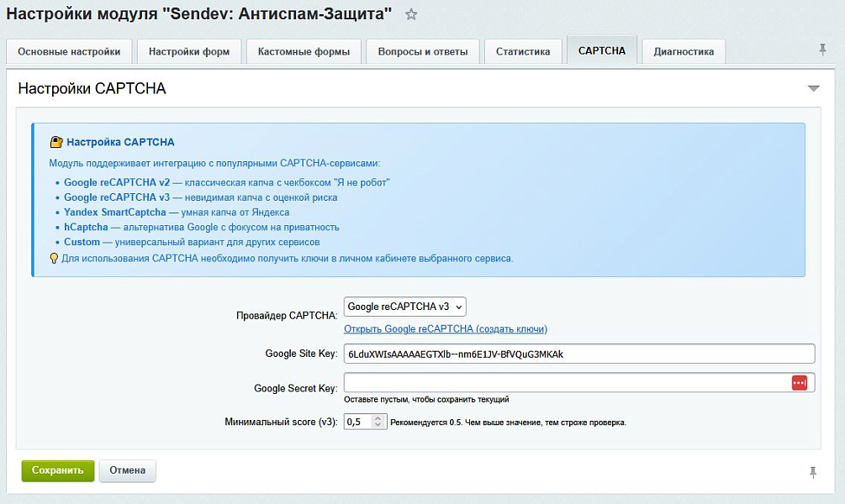Add module settings page to favorites star
The width and height of the screenshot is (845, 504).
coord(410,15)
